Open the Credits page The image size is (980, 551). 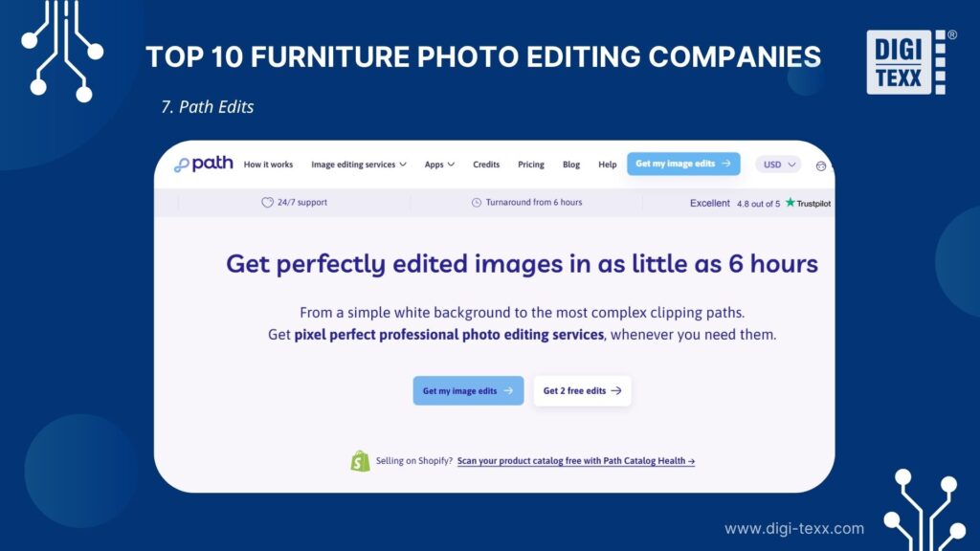pos(486,165)
